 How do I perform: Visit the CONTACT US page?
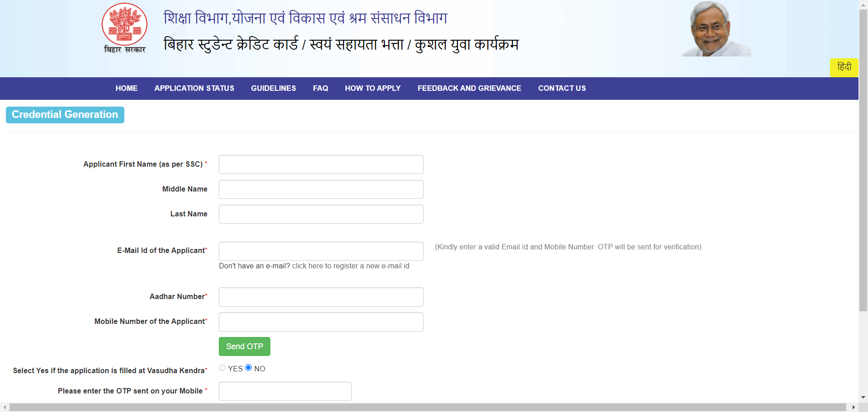(562, 88)
